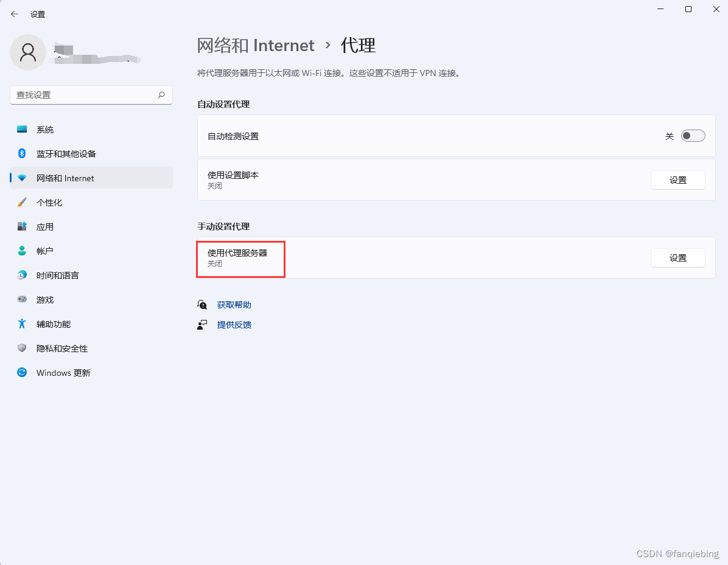Click the 网络和 Internet breadcrumb heading
This screenshot has height=565, width=728.
click(256, 46)
